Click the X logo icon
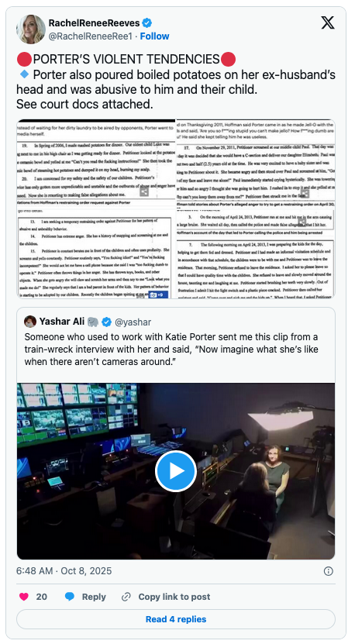Screen dimensions: 355x644 click(327, 23)
